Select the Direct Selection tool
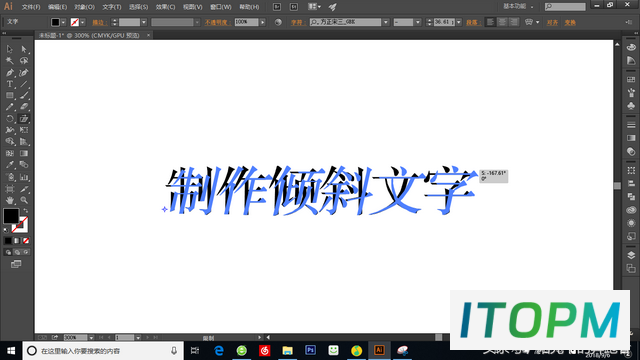 coord(24,49)
